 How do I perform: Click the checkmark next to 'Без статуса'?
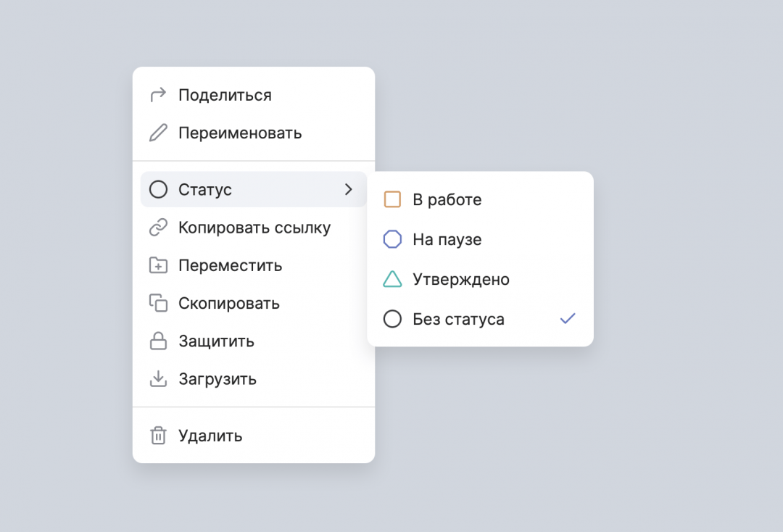point(568,319)
